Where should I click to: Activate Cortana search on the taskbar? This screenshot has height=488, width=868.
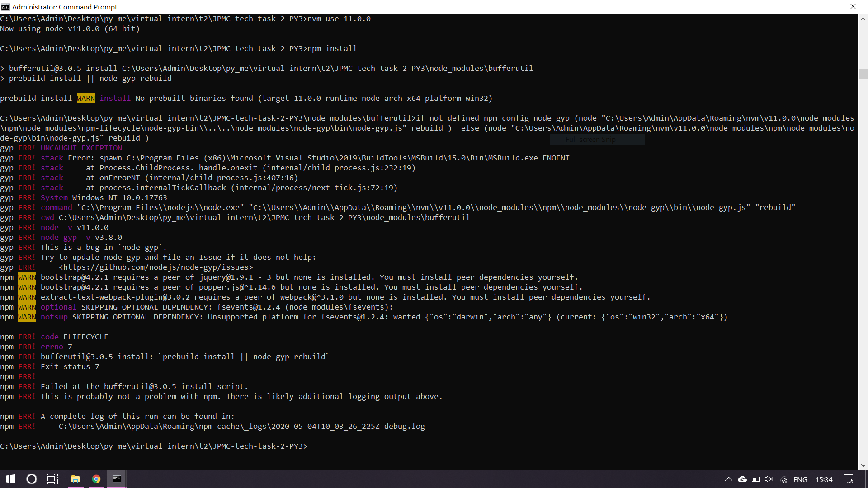coord(31,479)
